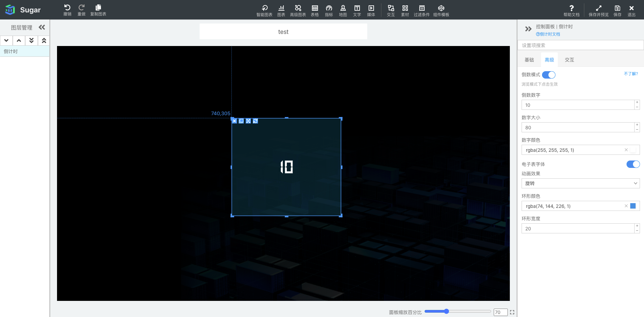Viewport: 644px width, 317px height.
Task: Open the 环形颜色 blue color swatch
Action: [633, 206]
